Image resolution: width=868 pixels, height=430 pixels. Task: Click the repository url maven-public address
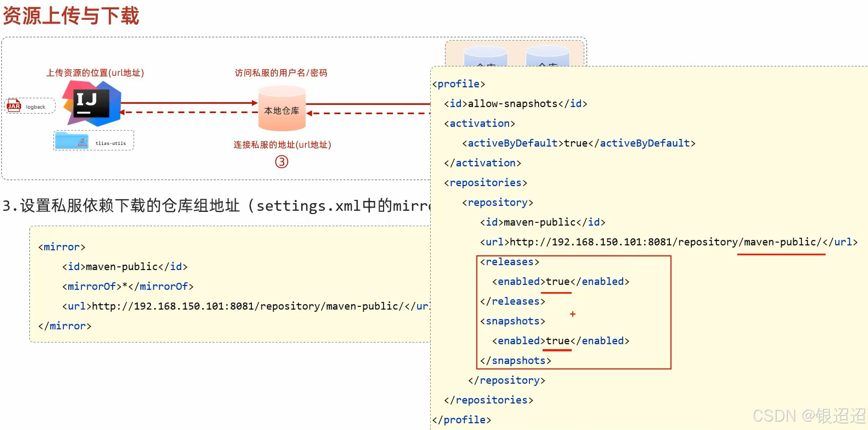click(x=665, y=242)
